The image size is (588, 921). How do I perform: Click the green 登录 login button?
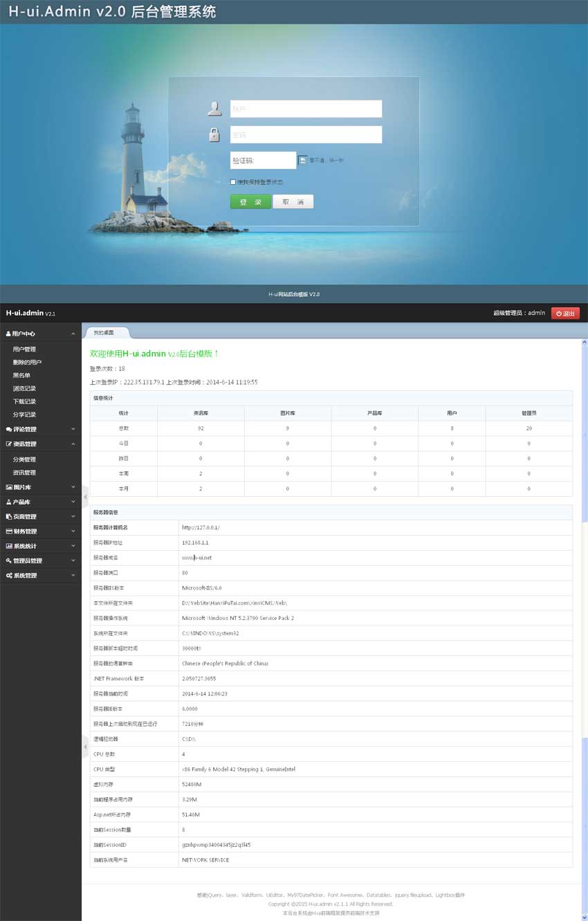point(250,201)
